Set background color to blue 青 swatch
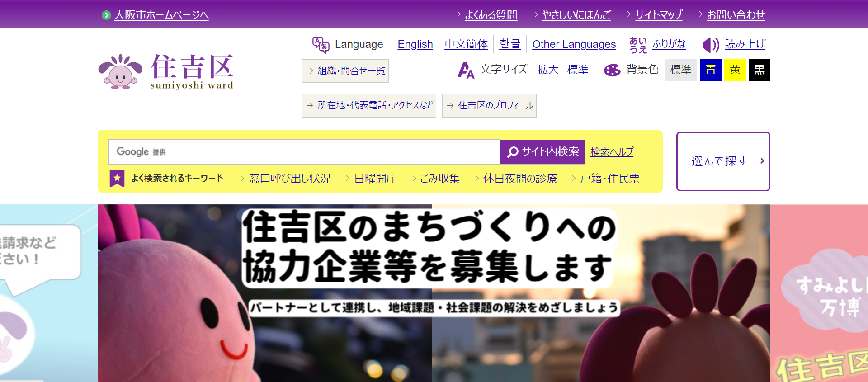This screenshot has width=868, height=382. click(x=711, y=70)
